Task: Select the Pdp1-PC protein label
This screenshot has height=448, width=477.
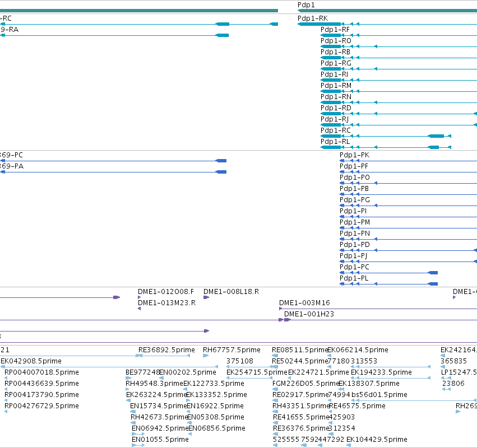Action: [354, 267]
